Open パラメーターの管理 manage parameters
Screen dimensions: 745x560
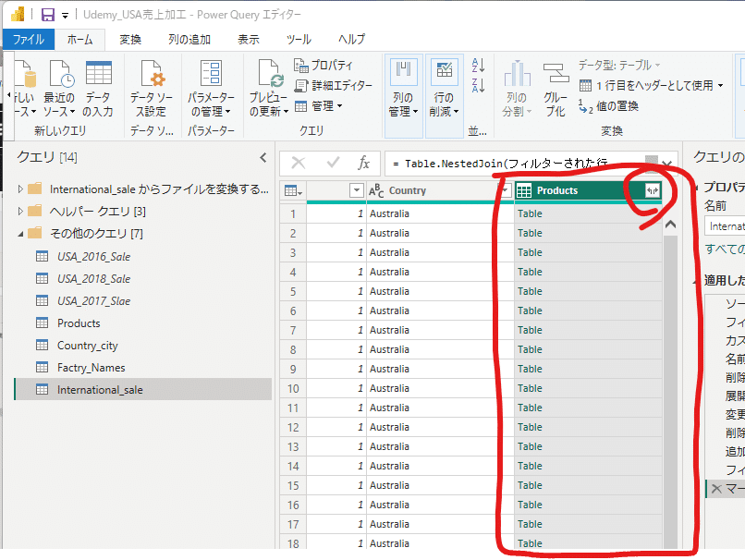(x=211, y=89)
